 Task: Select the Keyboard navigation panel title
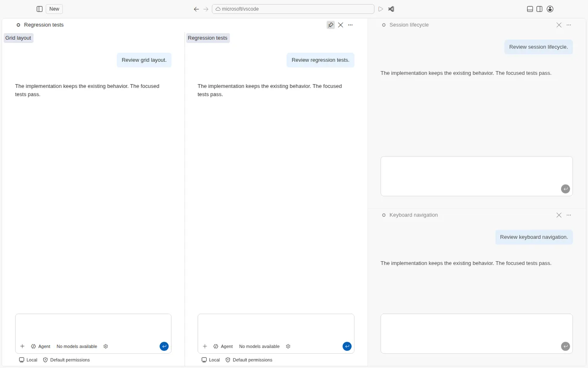point(414,215)
